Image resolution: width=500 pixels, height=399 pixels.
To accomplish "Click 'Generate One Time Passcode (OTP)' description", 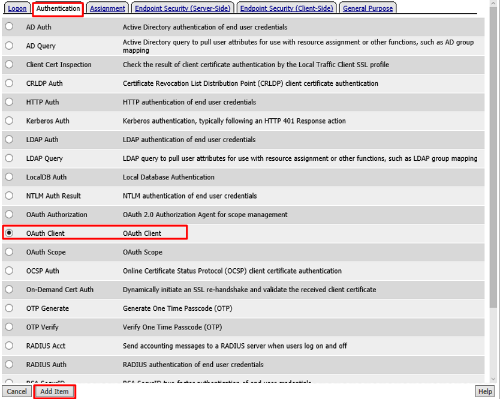I will tap(177, 308).
